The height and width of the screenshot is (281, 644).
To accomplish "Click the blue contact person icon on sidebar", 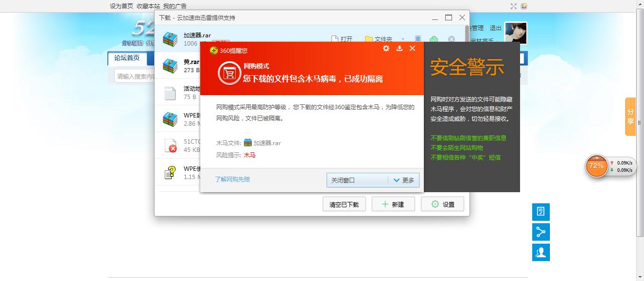I will pos(541,252).
